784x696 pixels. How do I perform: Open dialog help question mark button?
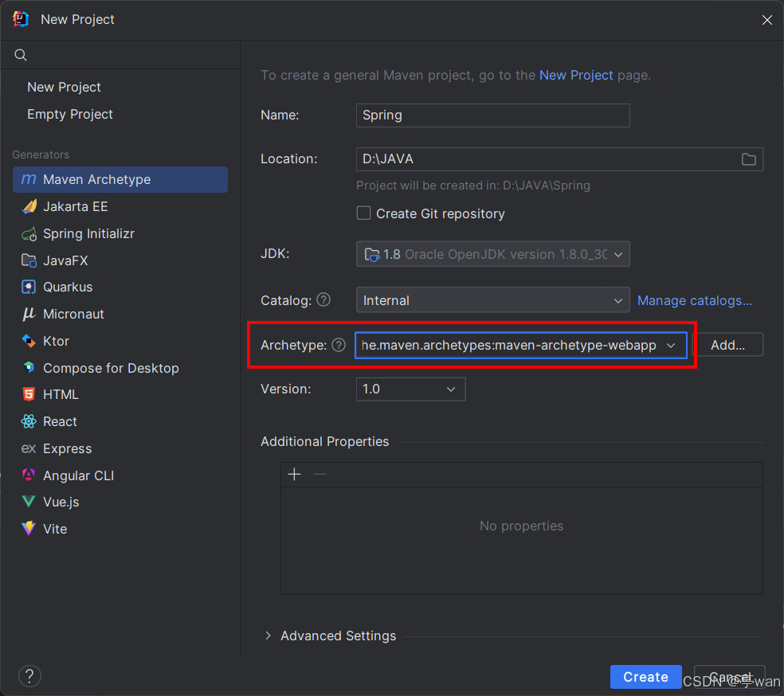pos(29,676)
